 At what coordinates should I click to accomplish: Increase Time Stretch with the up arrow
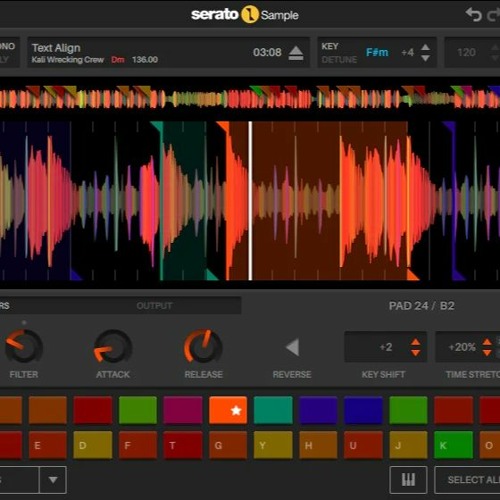(x=487, y=342)
